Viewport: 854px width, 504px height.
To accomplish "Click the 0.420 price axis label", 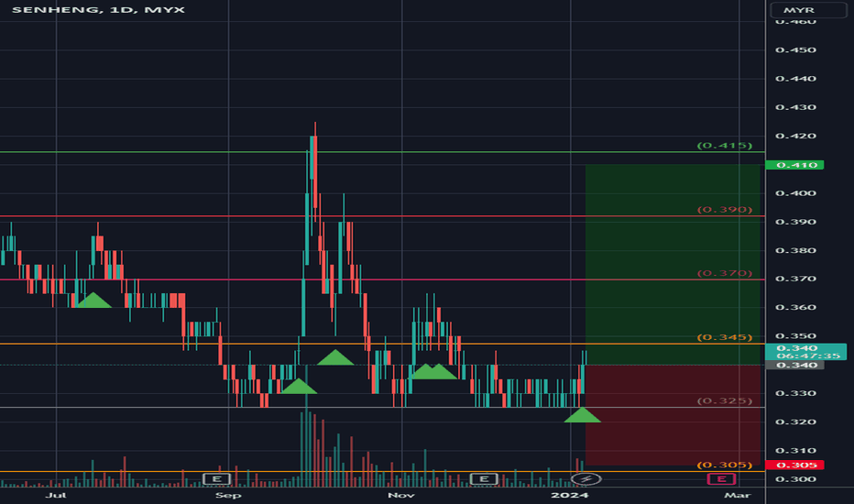I will coord(795,136).
